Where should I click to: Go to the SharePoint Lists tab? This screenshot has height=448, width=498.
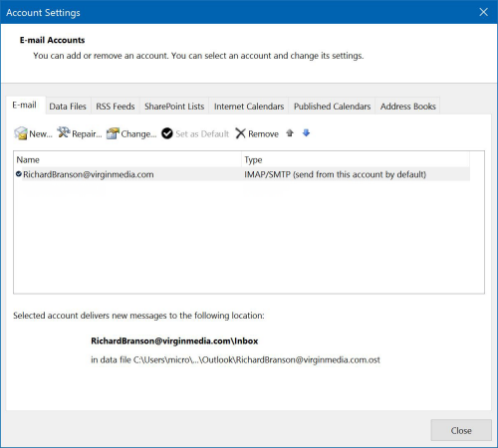tap(174, 107)
